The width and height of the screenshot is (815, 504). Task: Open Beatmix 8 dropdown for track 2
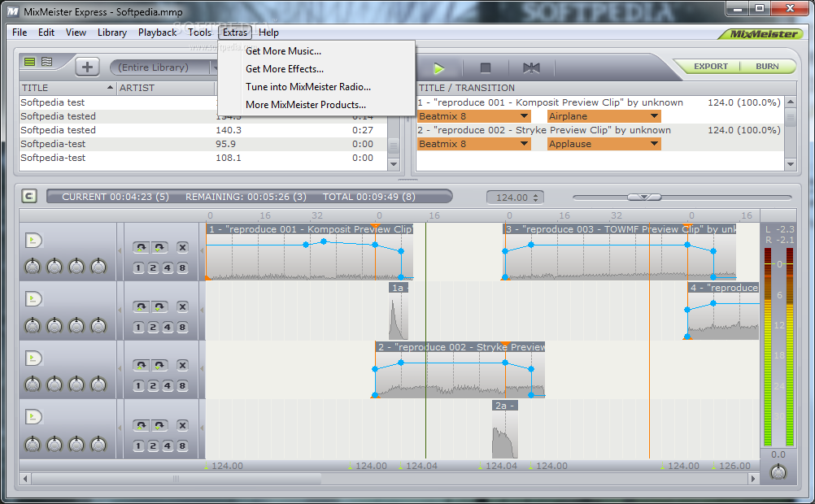click(473, 144)
